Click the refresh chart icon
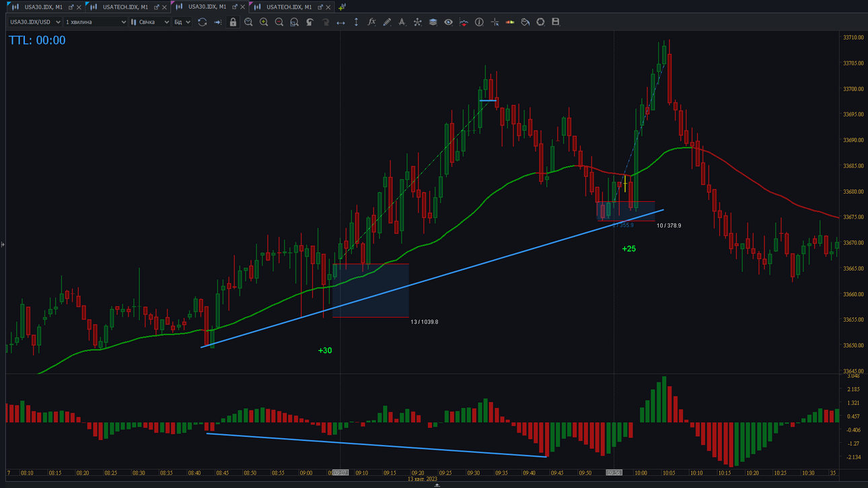The width and height of the screenshot is (868, 488). point(202,22)
